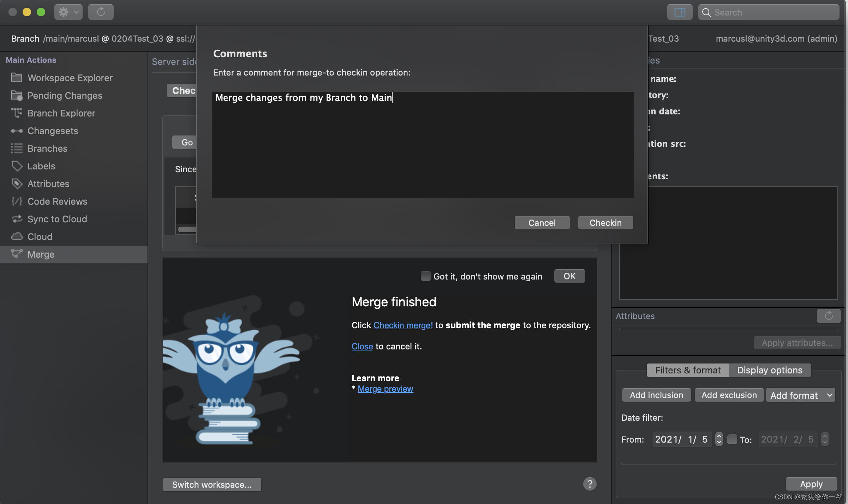The width and height of the screenshot is (848, 504).
Task: Click the refresh icon in top toolbar
Action: (x=101, y=12)
